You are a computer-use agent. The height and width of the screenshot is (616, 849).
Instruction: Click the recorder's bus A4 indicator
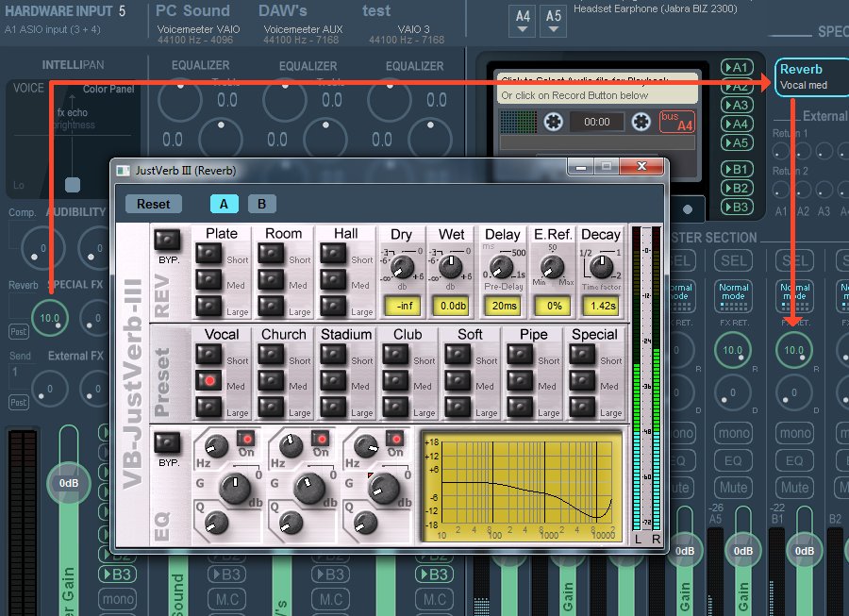click(675, 122)
